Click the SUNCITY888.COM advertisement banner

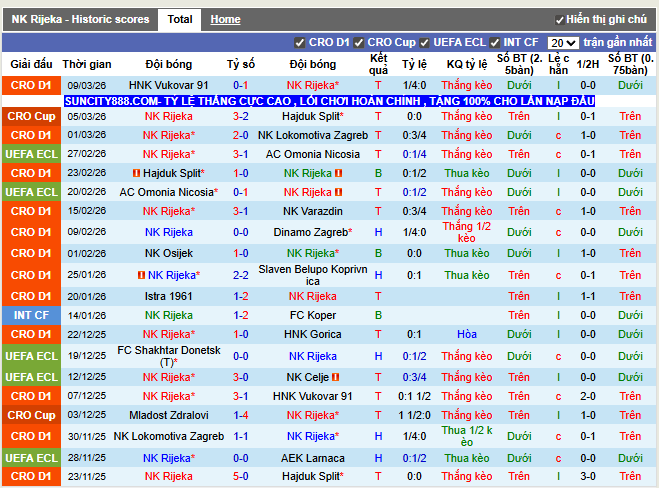(330, 101)
